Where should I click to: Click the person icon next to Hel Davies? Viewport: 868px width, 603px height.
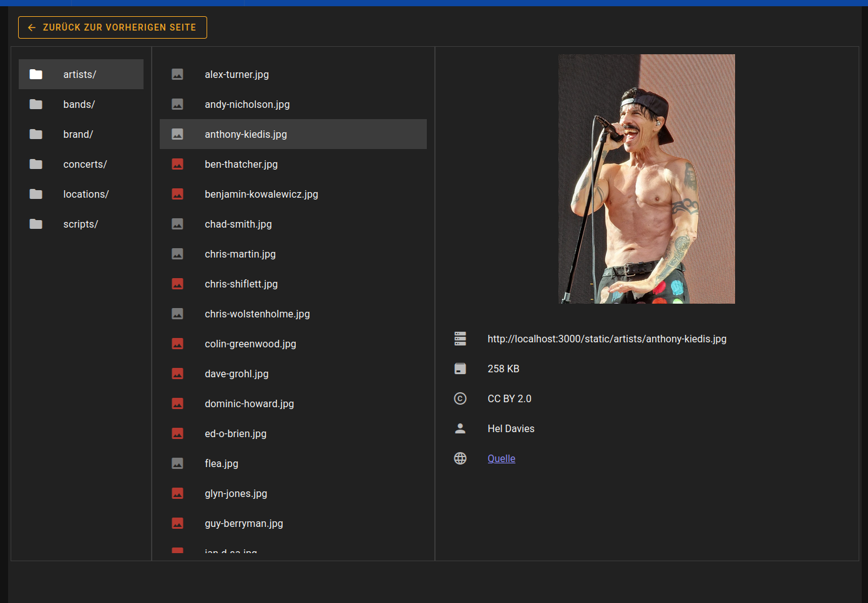tap(460, 428)
